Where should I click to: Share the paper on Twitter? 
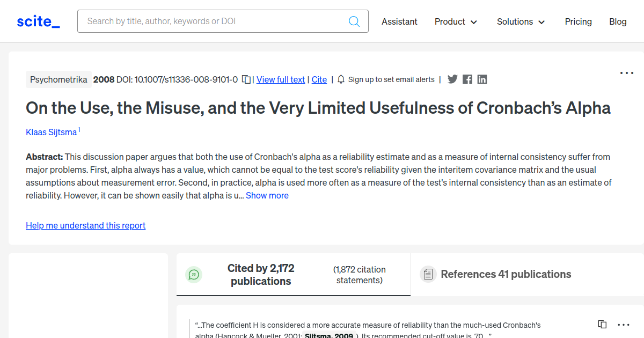tap(452, 79)
